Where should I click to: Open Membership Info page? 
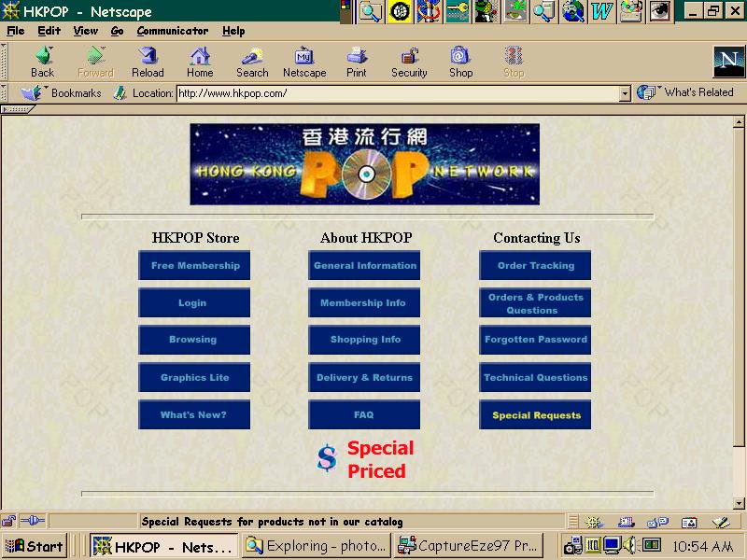(x=364, y=302)
